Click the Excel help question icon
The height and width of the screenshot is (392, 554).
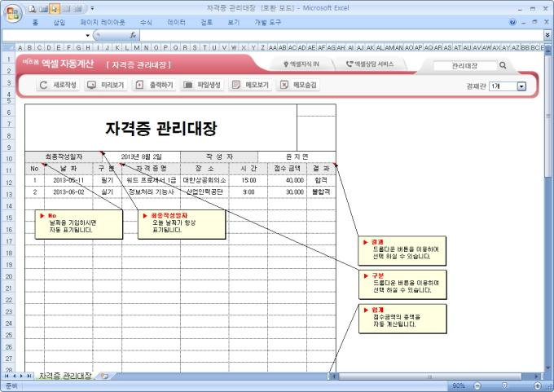coord(512,22)
